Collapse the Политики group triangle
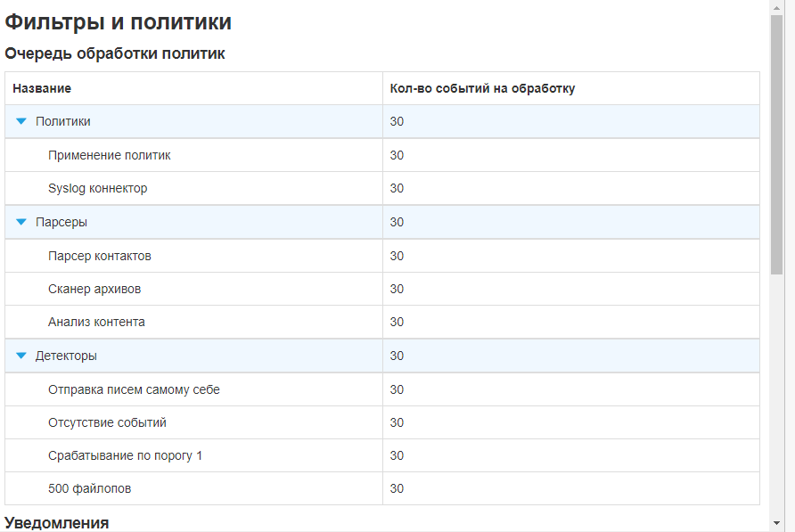795x532 pixels. click(20, 121)
